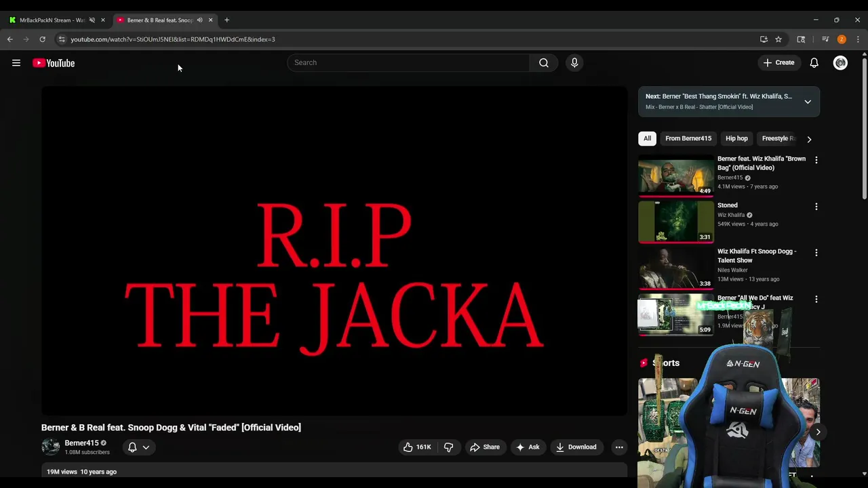Open Niles Walker channel link

coord(732,270)
